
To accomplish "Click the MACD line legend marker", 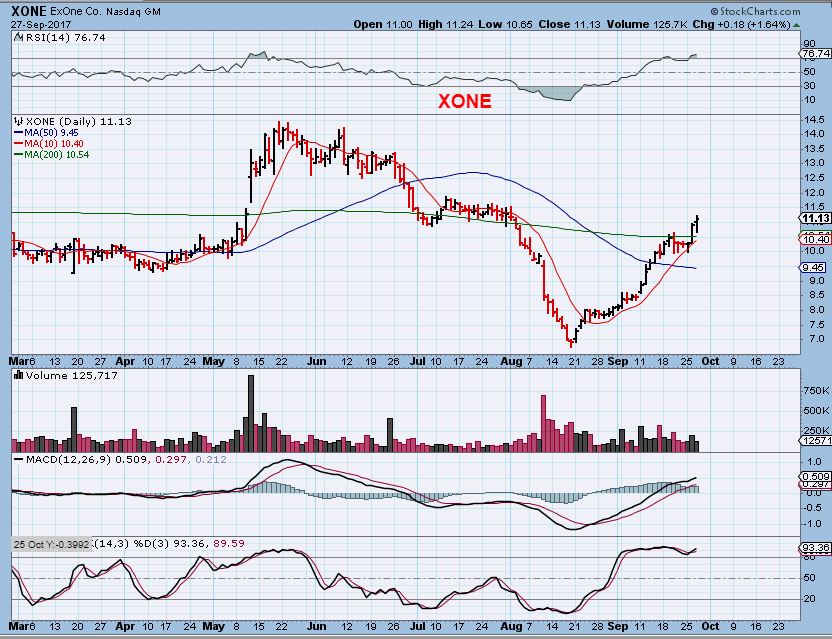I will (x=19, y=460).
